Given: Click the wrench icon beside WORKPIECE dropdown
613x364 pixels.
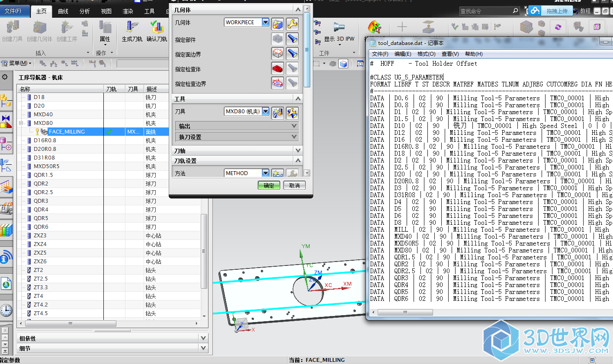Looking at the screenshot, I should click(292, 24).
